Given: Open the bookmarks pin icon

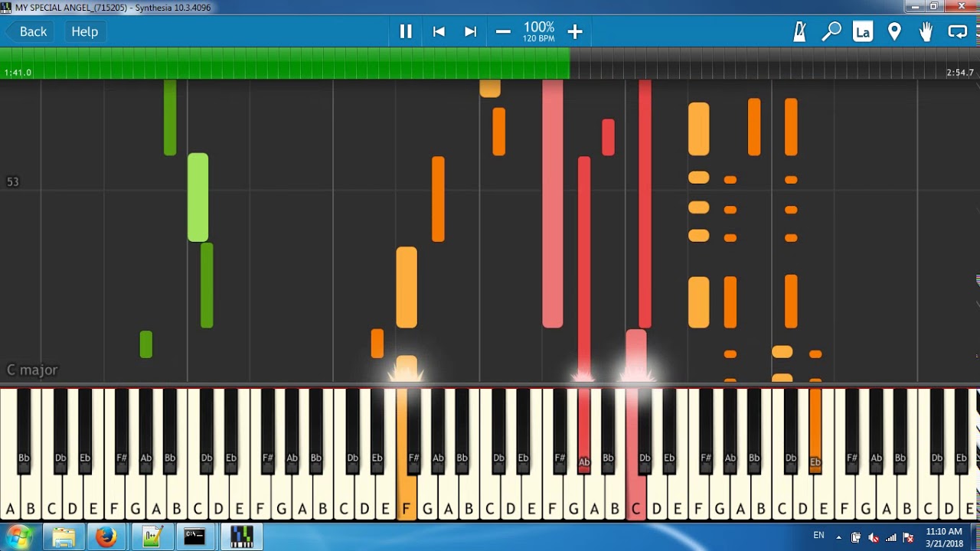Looking at the screenshot, I should coord(894,31).
